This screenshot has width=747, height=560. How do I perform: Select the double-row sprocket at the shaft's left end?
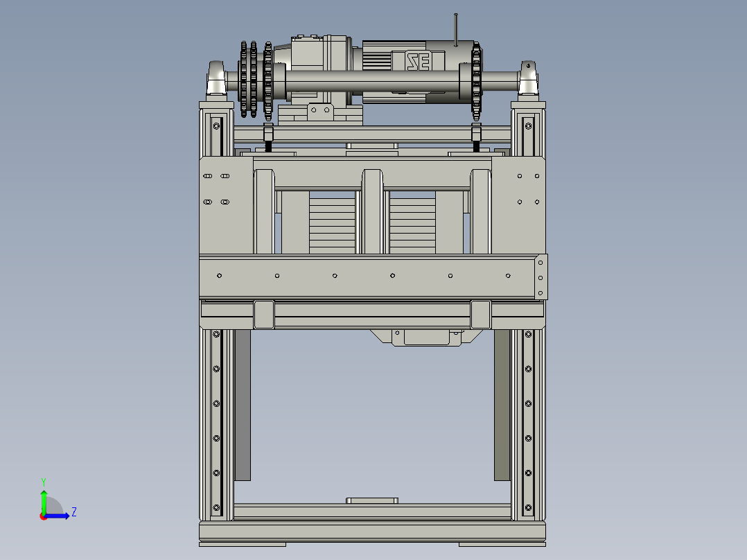click(x=249, y=79)
